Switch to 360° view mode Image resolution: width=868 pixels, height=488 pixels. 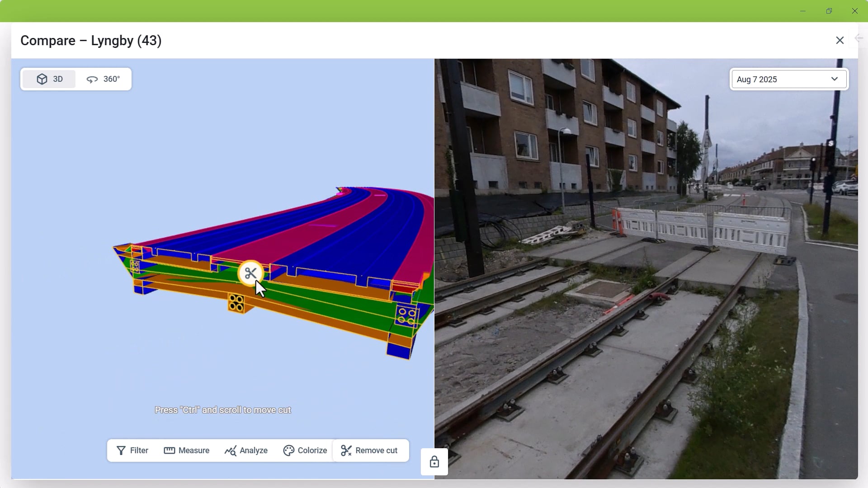coord(104,79)
